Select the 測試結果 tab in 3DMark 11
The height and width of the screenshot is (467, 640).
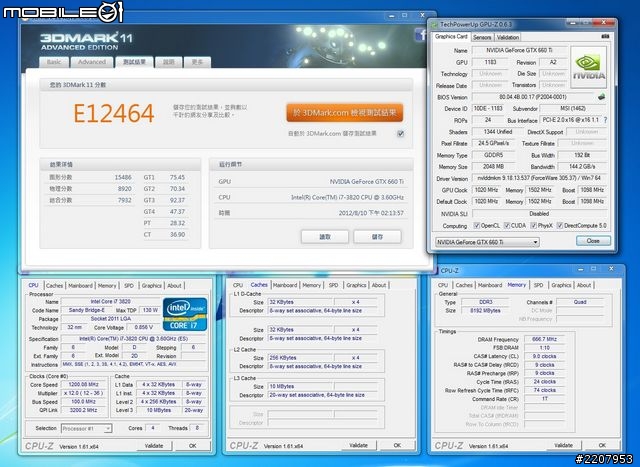click(134, 62)
